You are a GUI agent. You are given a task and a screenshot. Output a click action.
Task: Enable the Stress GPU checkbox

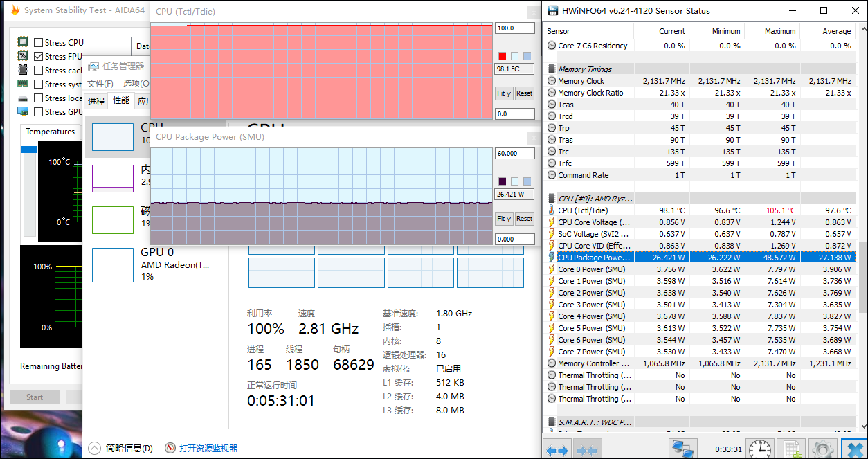coord(38,111)
